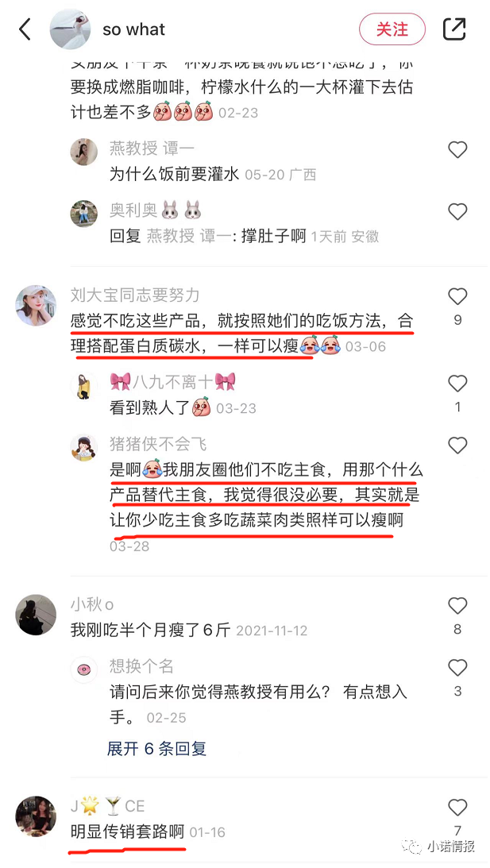
Task: Open so what's profile avatar
Action: tap(70, 29)
